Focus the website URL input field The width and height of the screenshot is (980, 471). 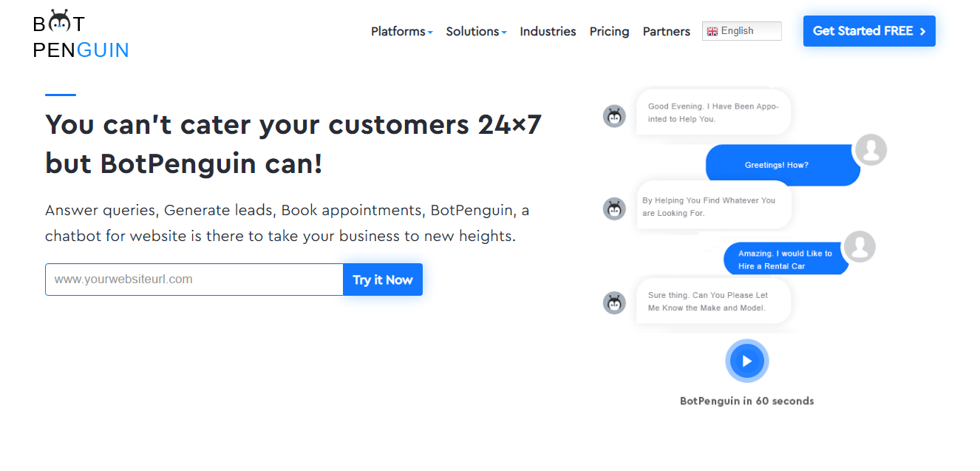194,279
